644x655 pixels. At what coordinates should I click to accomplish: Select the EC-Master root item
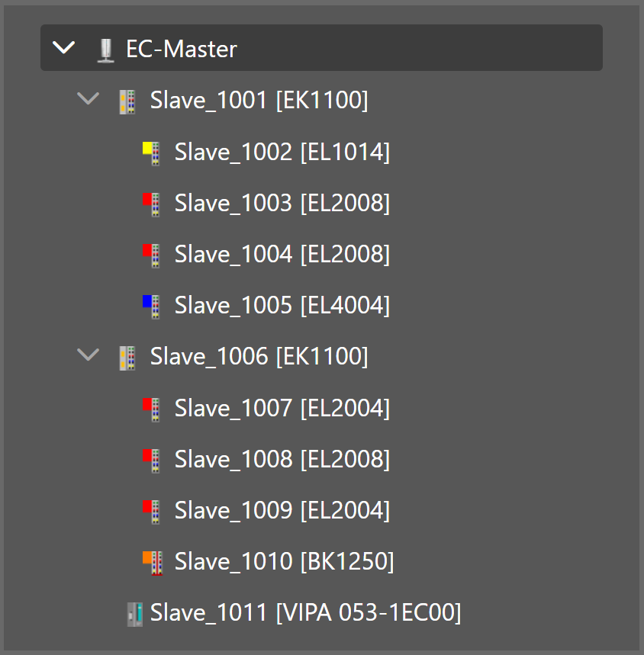pos(182,49)
